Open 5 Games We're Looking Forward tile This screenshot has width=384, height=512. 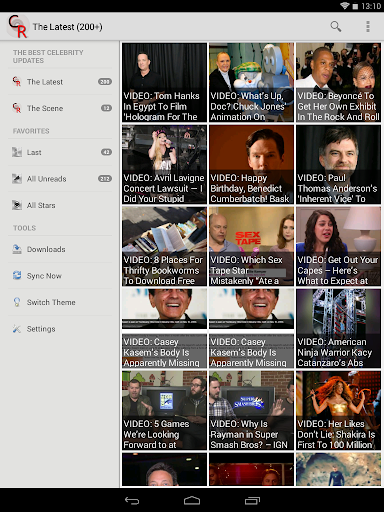click(164, 410)
